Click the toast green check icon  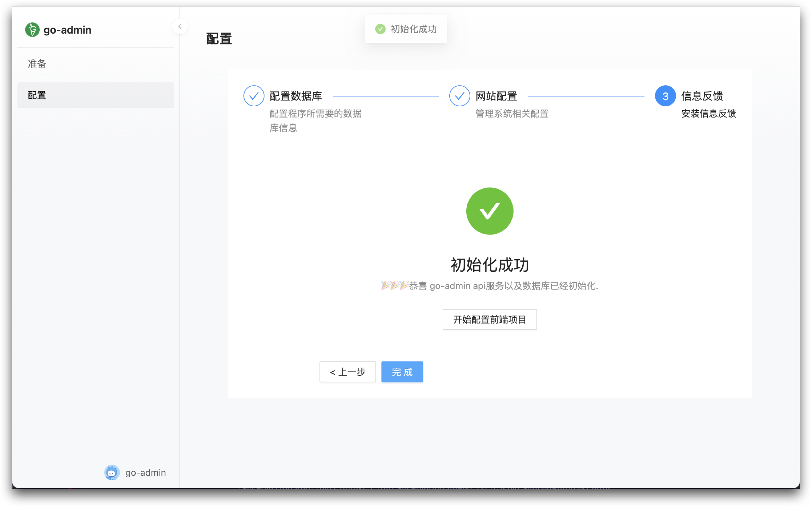click(x=380, y=29)
